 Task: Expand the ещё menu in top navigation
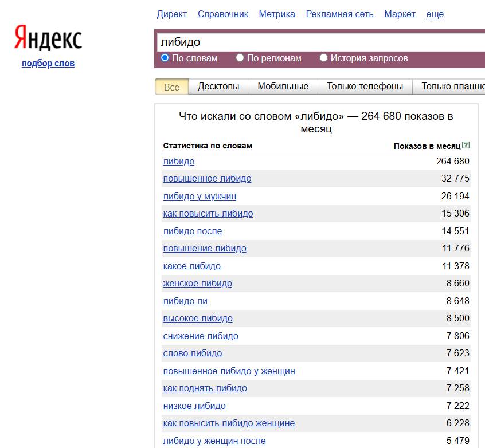click(435, 14)
